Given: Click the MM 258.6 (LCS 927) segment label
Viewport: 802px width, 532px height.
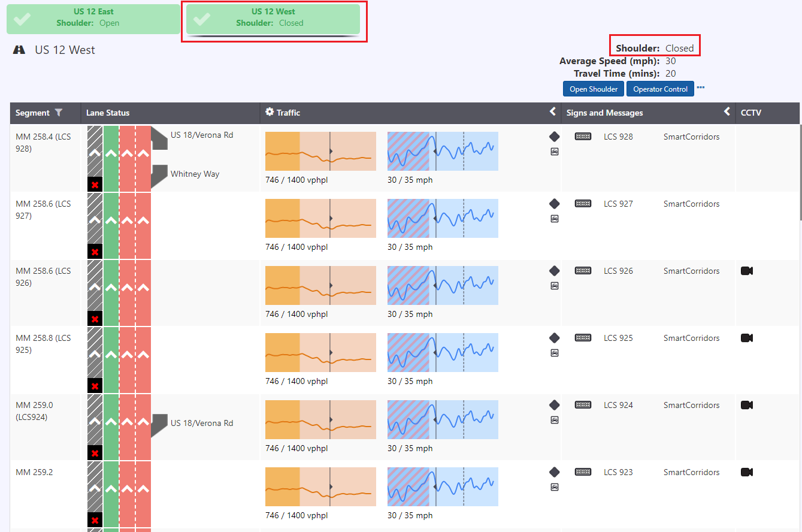Looking at the screenshot, I should pos(43,210).
